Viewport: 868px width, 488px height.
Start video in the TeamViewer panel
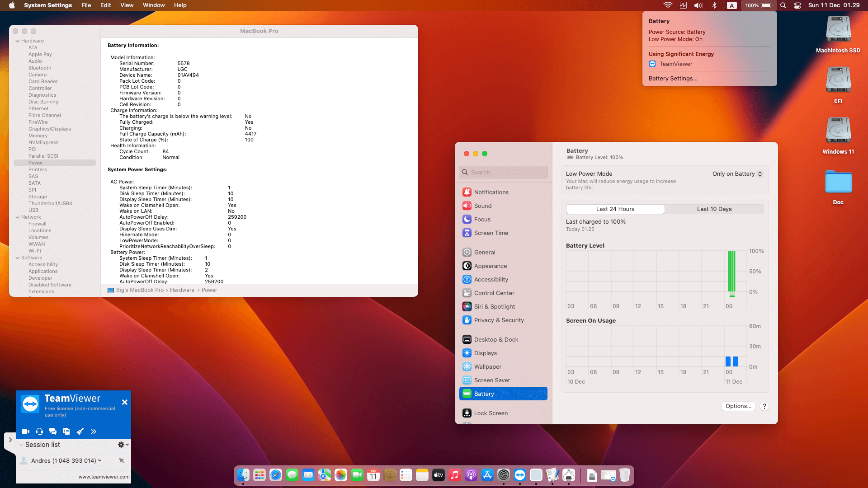coord(26,432)
